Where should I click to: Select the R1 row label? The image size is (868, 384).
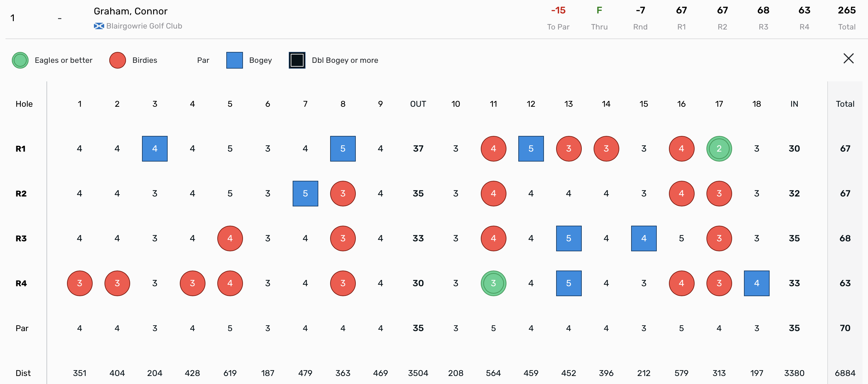[x=21, y=148]
